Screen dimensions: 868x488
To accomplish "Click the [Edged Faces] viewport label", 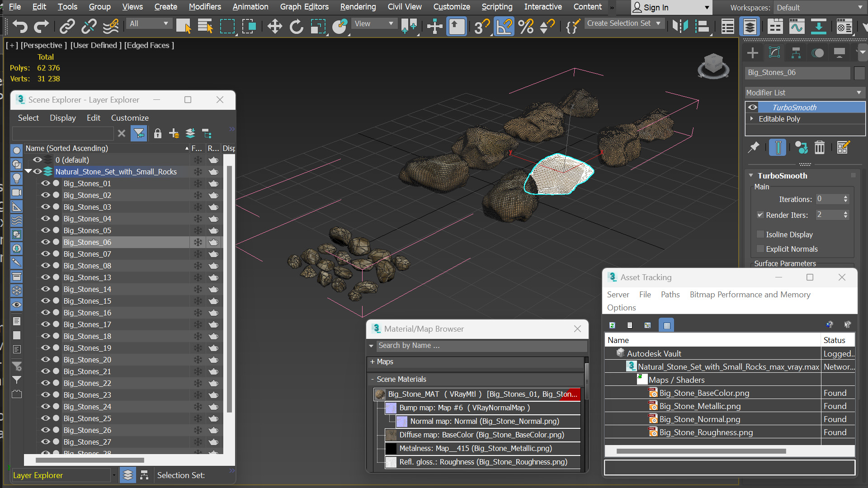I will [149, 45].
